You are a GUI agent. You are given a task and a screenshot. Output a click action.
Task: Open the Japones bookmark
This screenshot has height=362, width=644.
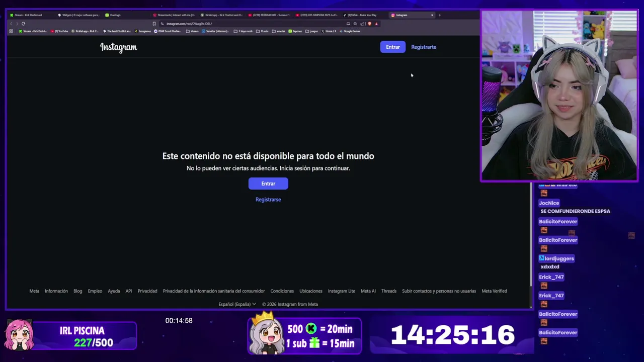tap(295, 31)
